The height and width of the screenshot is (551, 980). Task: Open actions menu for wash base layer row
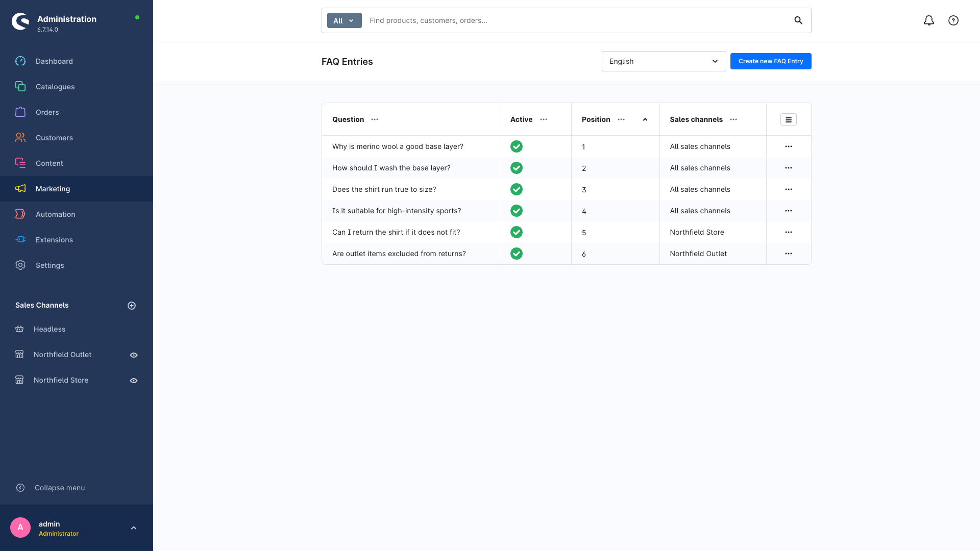point(789,168)
